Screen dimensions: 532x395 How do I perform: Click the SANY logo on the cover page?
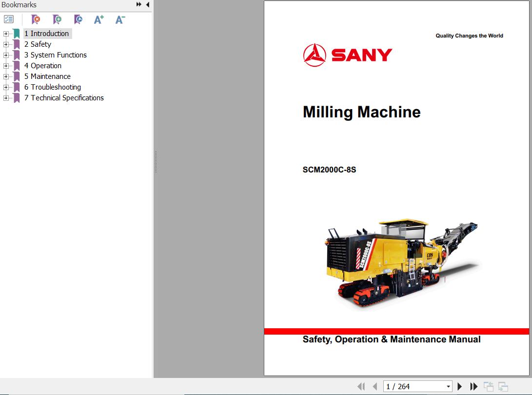[347, 55]
